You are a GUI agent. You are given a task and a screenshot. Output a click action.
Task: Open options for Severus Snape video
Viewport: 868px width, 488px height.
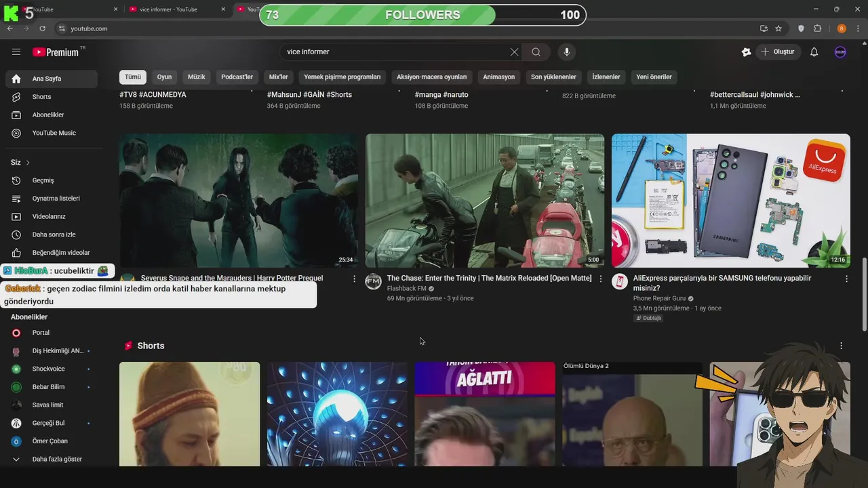pyautogui.click(x=354, y=279)
